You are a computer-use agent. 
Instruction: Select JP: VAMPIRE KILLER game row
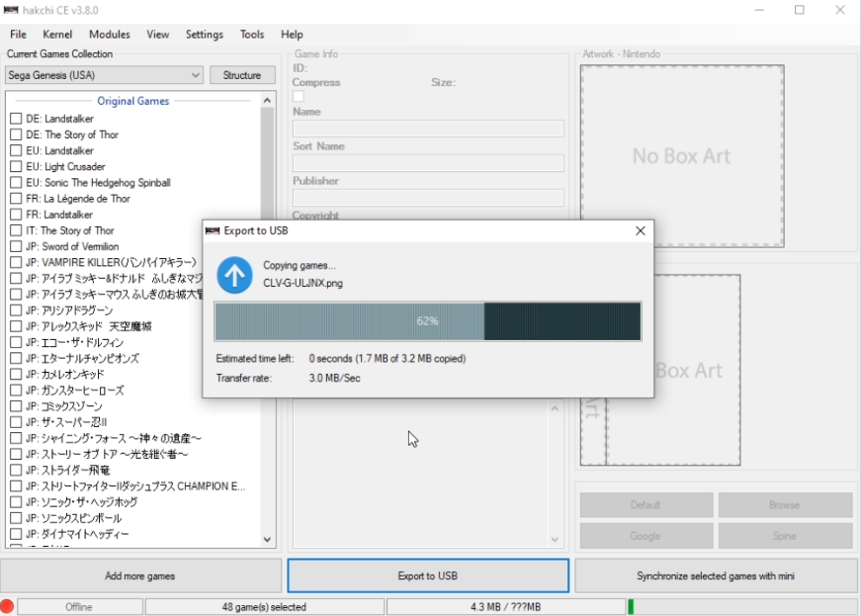(x=111, y=262)
